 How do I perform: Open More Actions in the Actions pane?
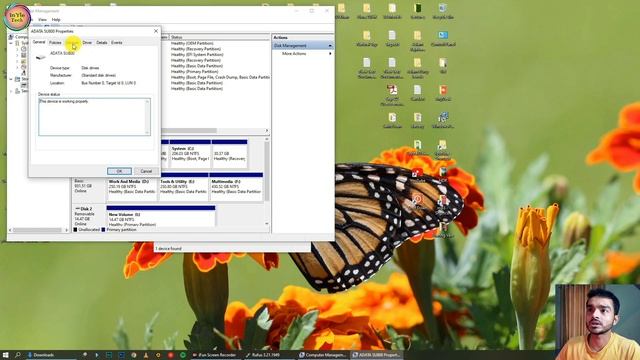point(294,53)
